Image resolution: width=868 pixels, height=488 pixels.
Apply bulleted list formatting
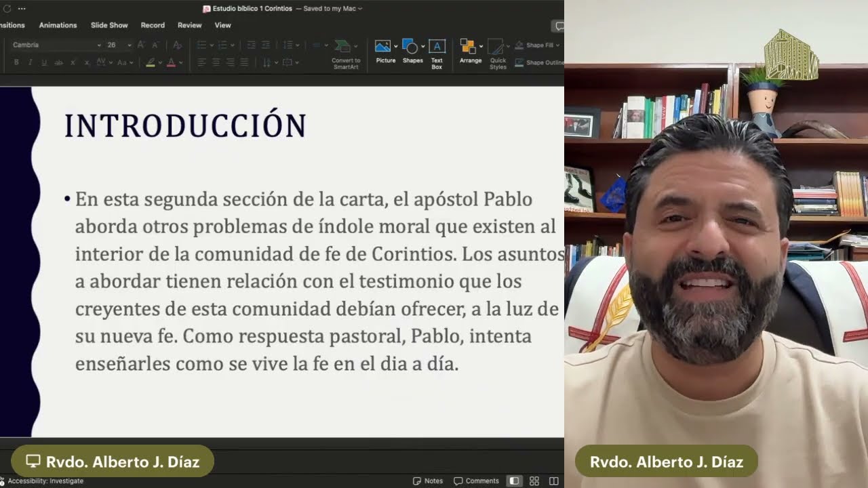point(201,45)
